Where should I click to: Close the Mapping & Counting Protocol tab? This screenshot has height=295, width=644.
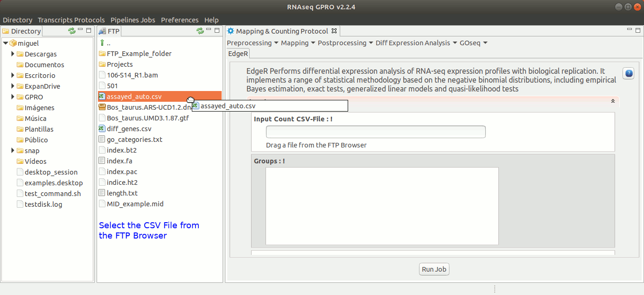click(x=334, y=31)
